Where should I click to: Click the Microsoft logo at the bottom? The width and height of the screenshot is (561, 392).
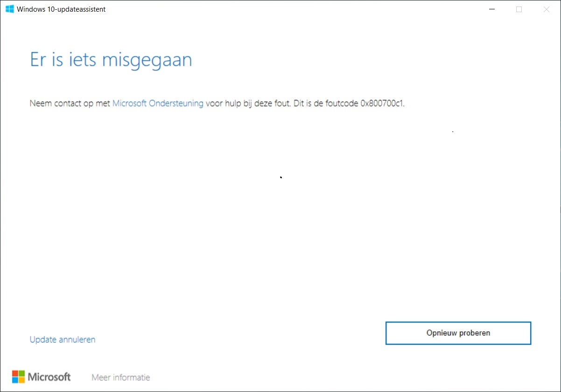tap(42, 377)
